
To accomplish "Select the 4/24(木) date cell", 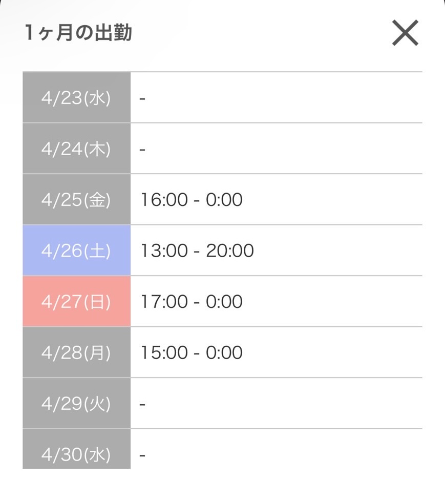I will (77, 148).
